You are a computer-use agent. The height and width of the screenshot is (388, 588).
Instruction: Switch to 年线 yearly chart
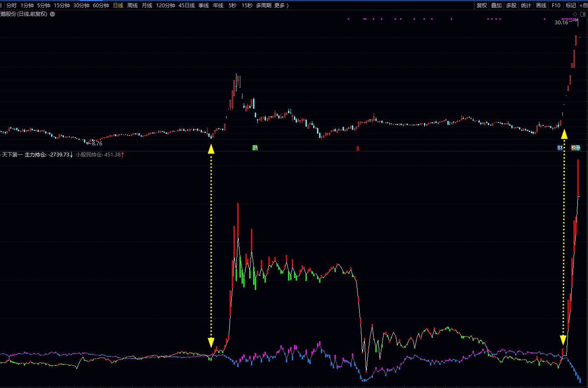coord(218,6)
